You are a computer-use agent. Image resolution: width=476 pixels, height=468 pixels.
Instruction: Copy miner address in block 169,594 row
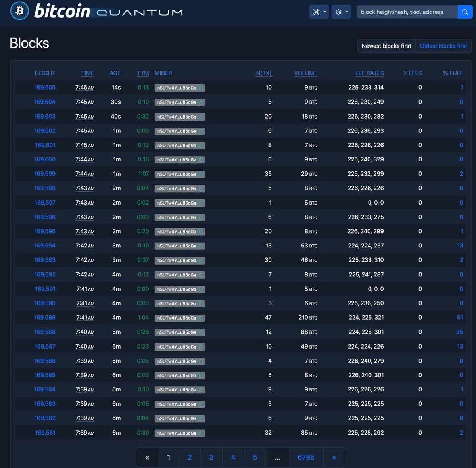[x=201, y=246]
